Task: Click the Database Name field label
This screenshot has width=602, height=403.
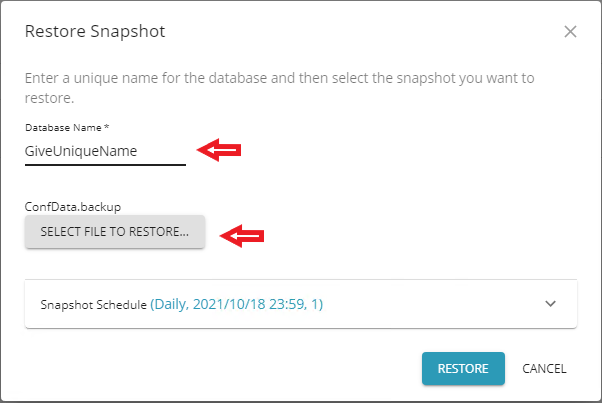Action: point(62,128)
